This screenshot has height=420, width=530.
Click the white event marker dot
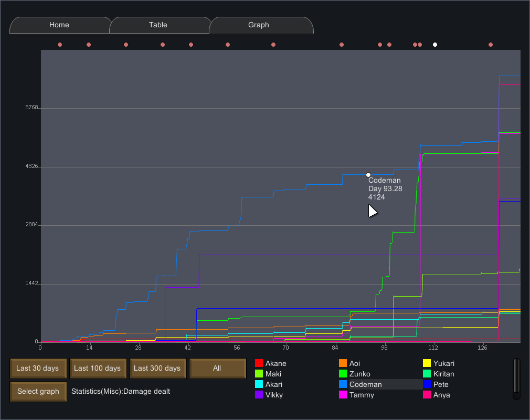(435, 45)
